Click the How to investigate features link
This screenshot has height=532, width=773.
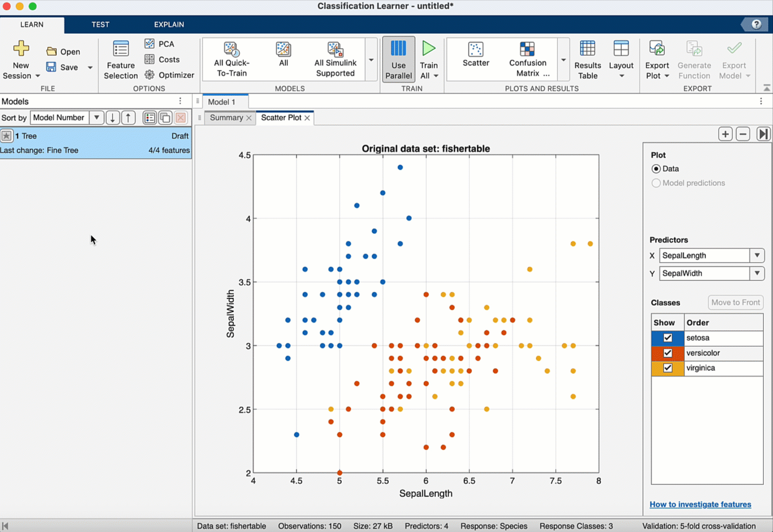(700, 504)
